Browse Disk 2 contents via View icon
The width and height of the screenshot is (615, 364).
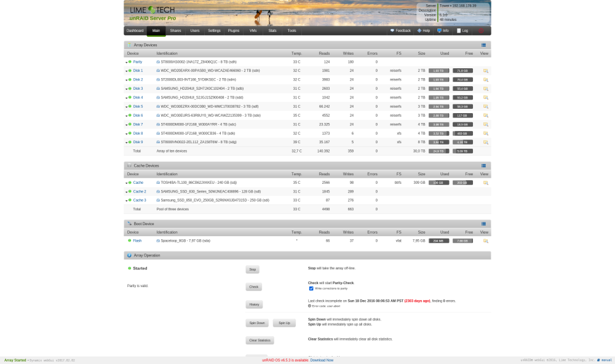486,80
